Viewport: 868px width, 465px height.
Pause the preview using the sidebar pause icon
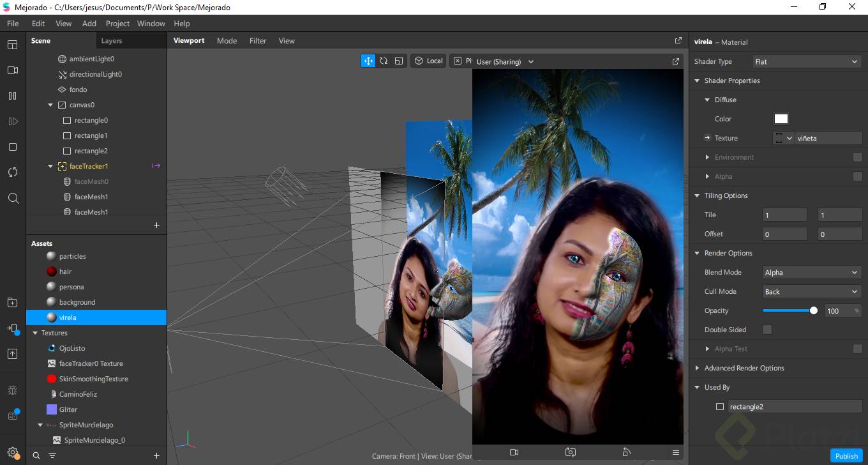pos(13,96)
